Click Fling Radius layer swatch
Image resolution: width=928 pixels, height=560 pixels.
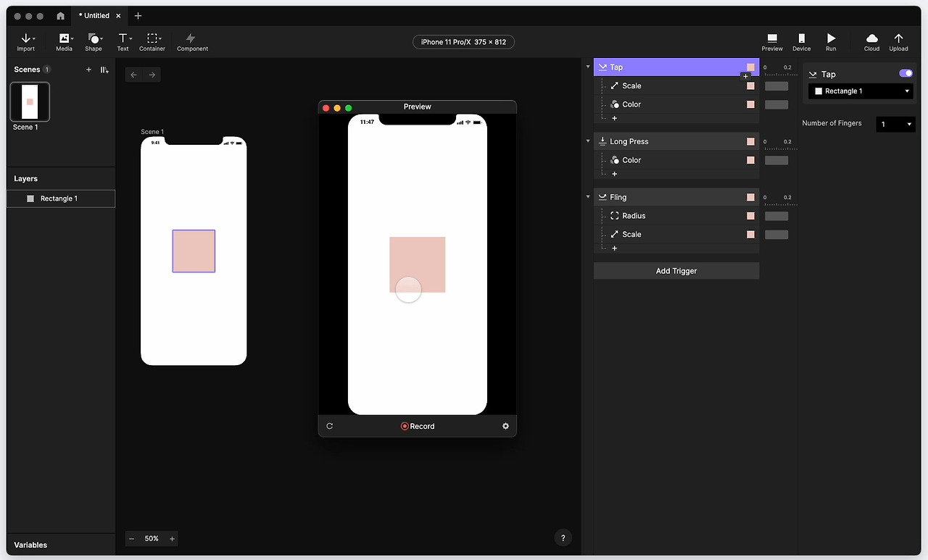(750, 216)
